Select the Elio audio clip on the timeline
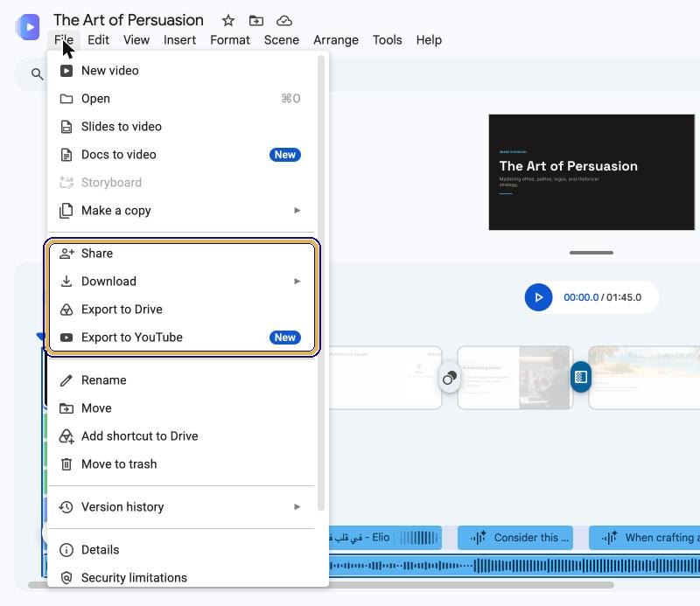 tap(385, 537)
